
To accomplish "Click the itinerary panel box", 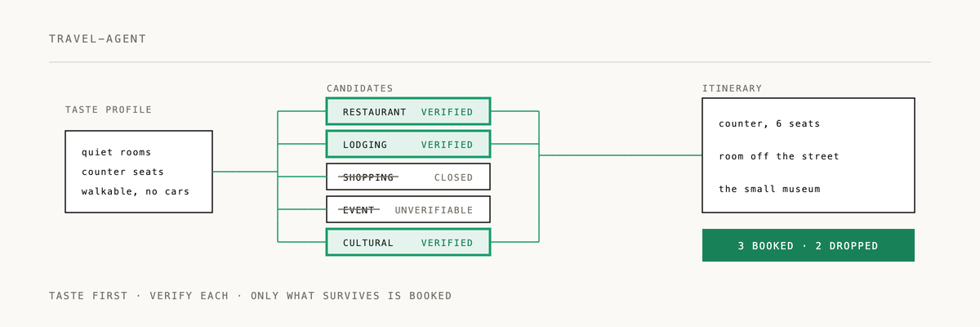I will (808, 155).
